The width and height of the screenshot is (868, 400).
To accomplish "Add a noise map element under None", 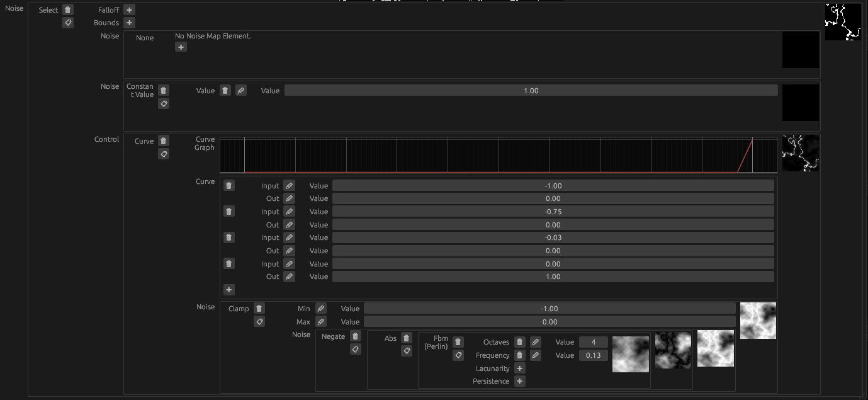I will pos(181,47).
